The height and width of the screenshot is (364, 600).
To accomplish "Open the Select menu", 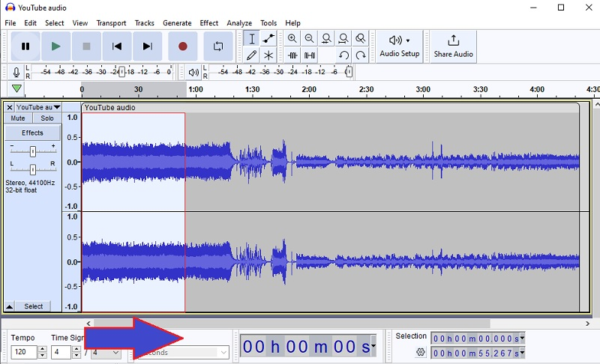I will tap(54, 23).
